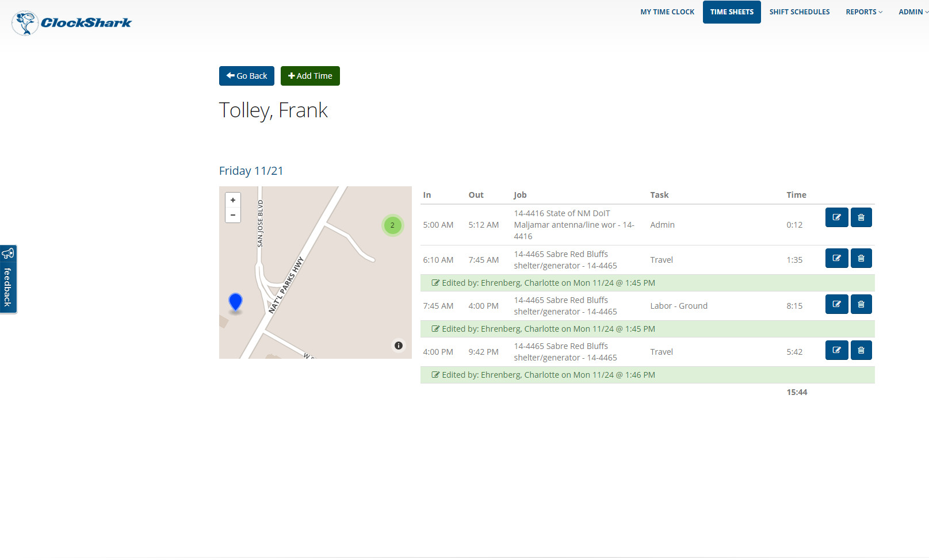This screenshot has width=929, height=560.
Task: Click the 5:12 AM clock-out time
Action: [483, 225]
